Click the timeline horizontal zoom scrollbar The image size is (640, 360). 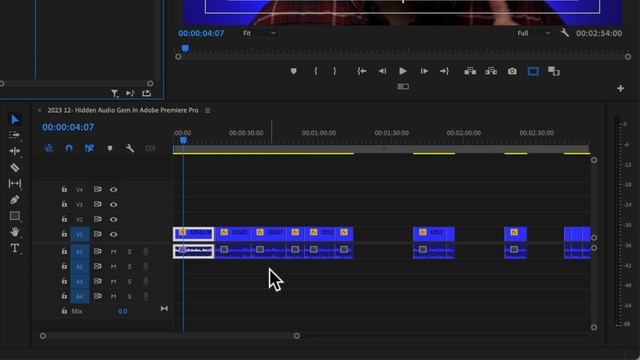(170, 336)
